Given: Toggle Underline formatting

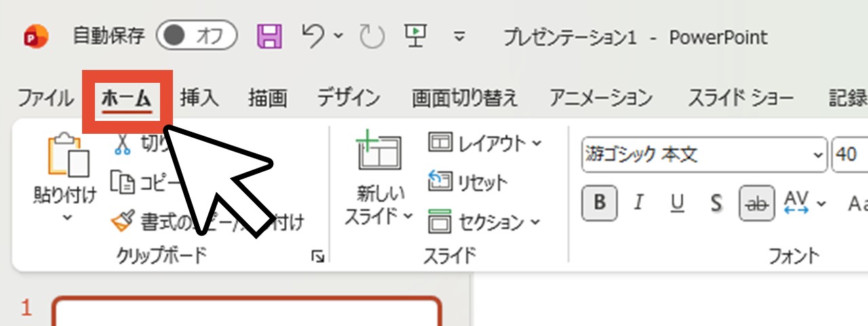Looking at the screenshot, I should [x=677, y=202].
